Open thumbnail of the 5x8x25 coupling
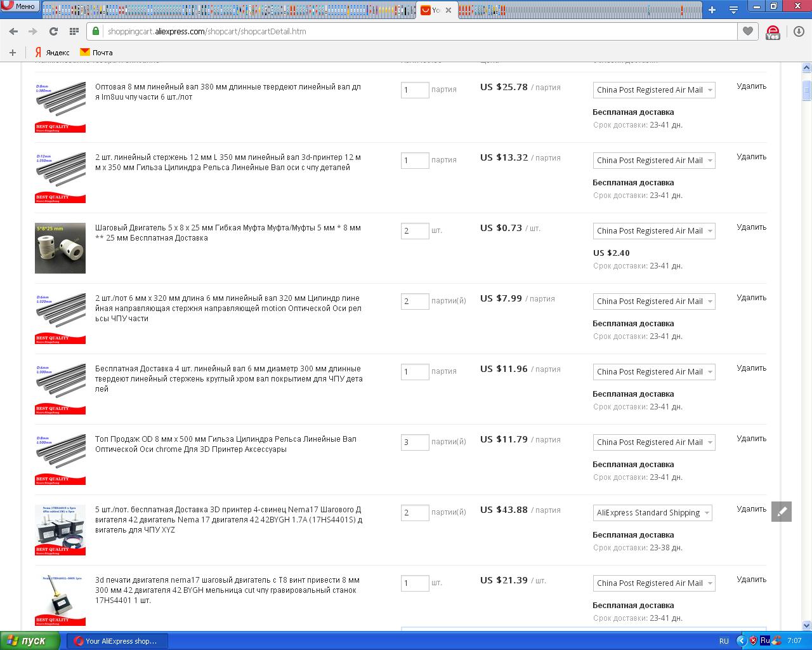Viewport: 812px width, 650px height. pos(60,248)
